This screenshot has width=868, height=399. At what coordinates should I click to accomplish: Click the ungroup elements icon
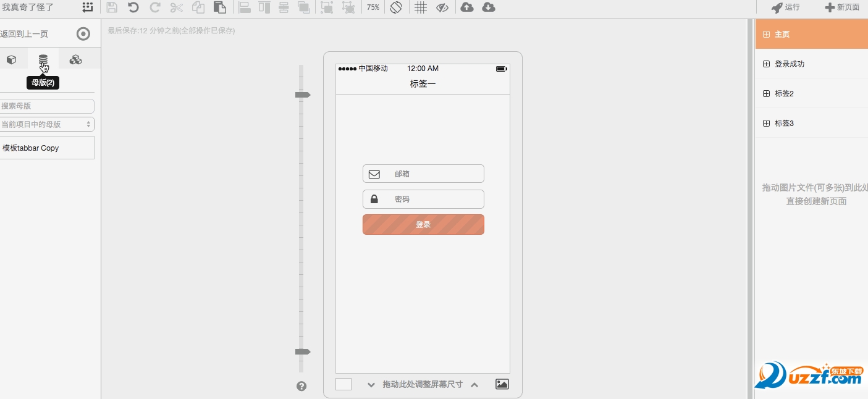tap(348, 7)
